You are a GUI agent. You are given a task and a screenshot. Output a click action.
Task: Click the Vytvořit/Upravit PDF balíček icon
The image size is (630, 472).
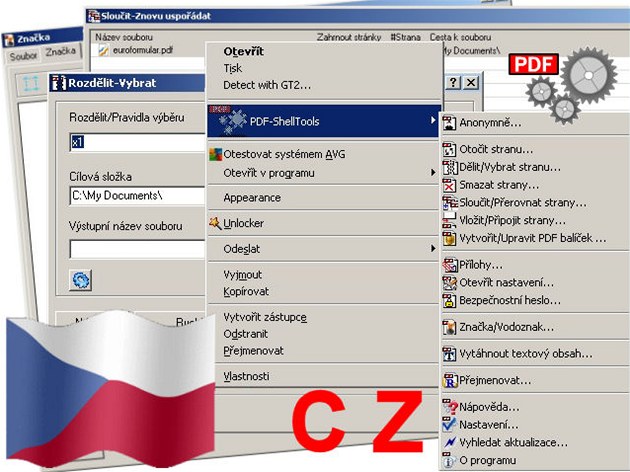click(449, 238)
